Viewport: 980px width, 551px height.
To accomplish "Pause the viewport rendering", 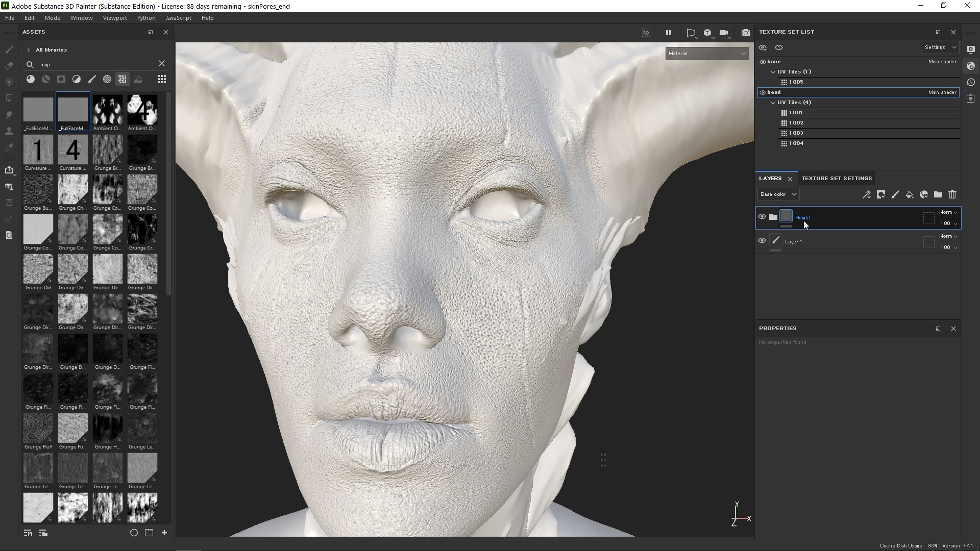I will pyautogui.click(x=669, y=33).
